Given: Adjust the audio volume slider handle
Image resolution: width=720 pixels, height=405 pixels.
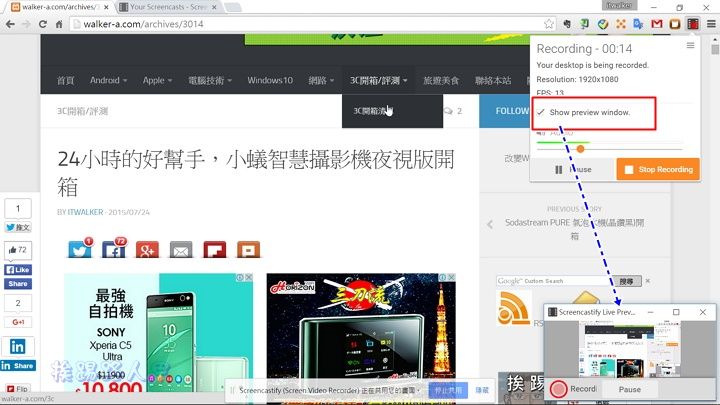Looking at the screenshot, I should tap(580, 149).
